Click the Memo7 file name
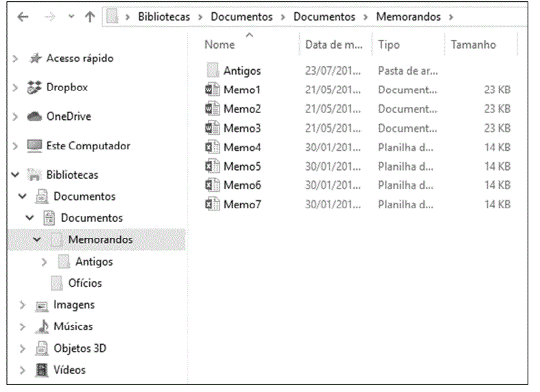 point(242,204)
